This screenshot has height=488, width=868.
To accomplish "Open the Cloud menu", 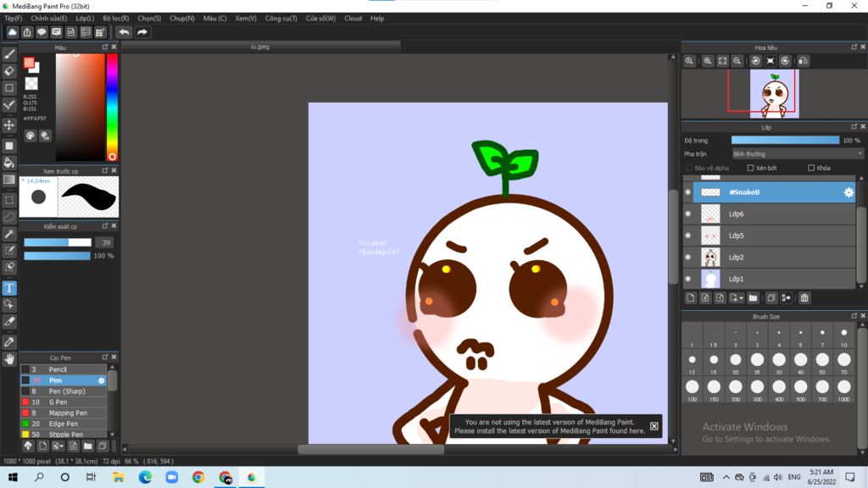I will pos(353,19).
